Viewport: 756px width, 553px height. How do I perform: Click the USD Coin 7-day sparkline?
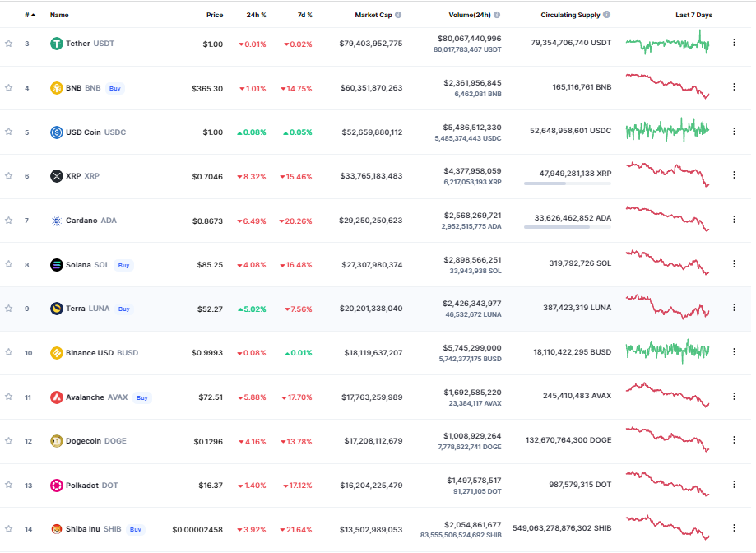click(667, 130)
